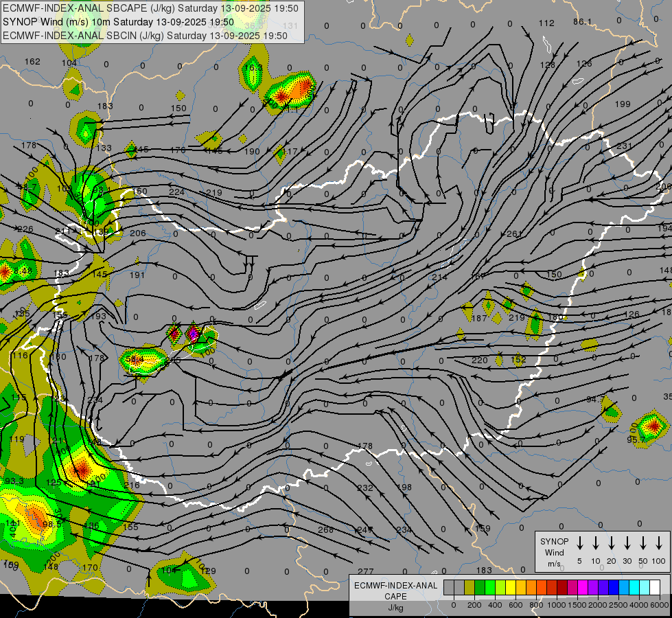Image resolution: width=672 pixels, height=618 pixels.
Task: Click the map value 268
Action: pos(326,529)
